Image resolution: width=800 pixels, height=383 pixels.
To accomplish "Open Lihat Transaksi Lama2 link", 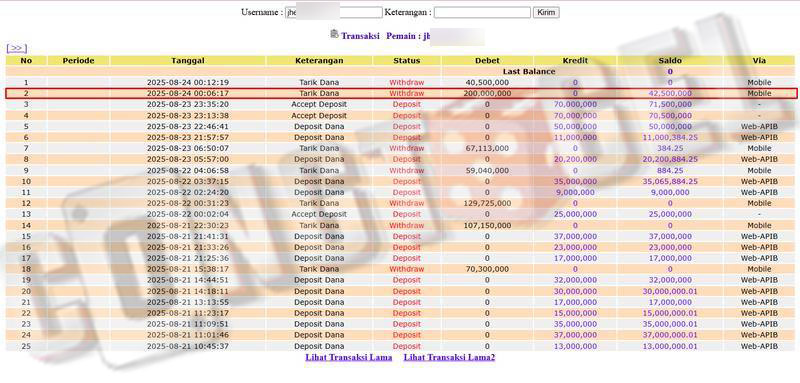I will (x=449, y=358).
